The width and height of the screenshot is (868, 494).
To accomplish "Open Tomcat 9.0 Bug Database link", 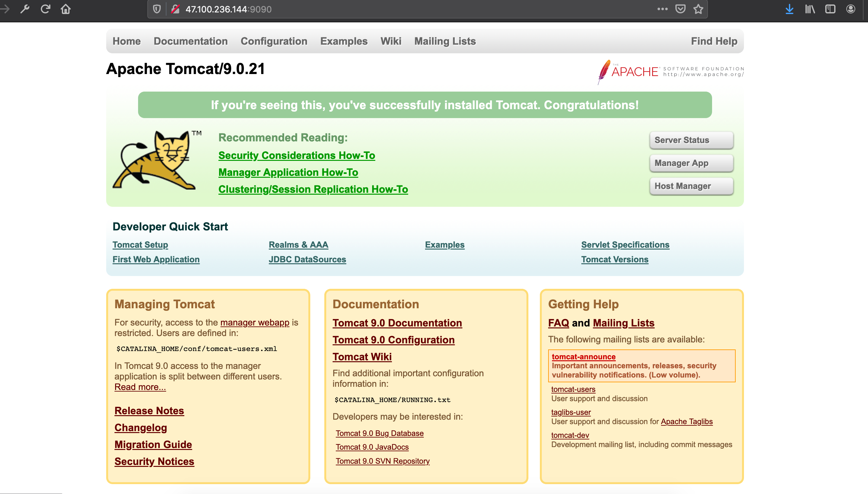I will (x=379, y=433).
